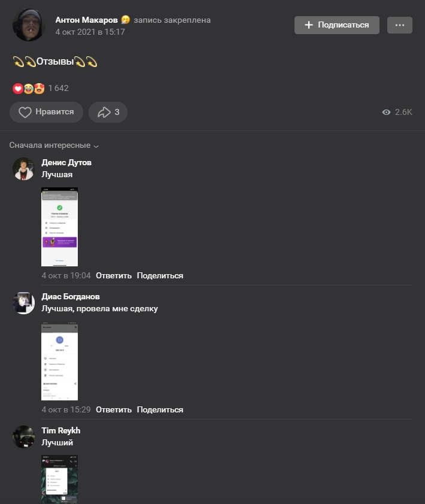Reply to Диас Богданов's comment
Viewport: 425px width, 504px height.
tap(114, 410)
